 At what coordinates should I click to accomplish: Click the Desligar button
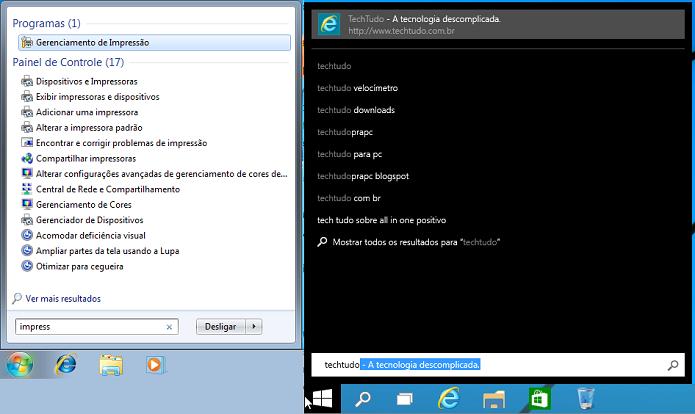coord(220,327)
